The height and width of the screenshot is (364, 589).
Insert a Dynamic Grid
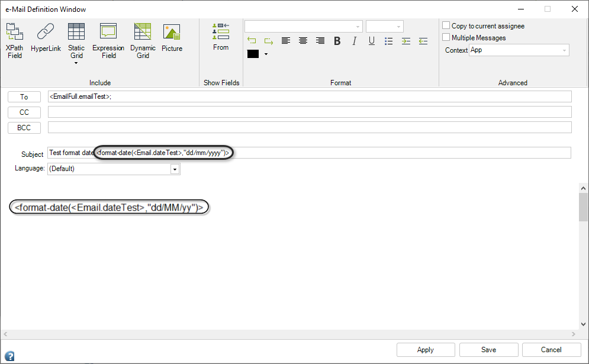tap(143, 41)
